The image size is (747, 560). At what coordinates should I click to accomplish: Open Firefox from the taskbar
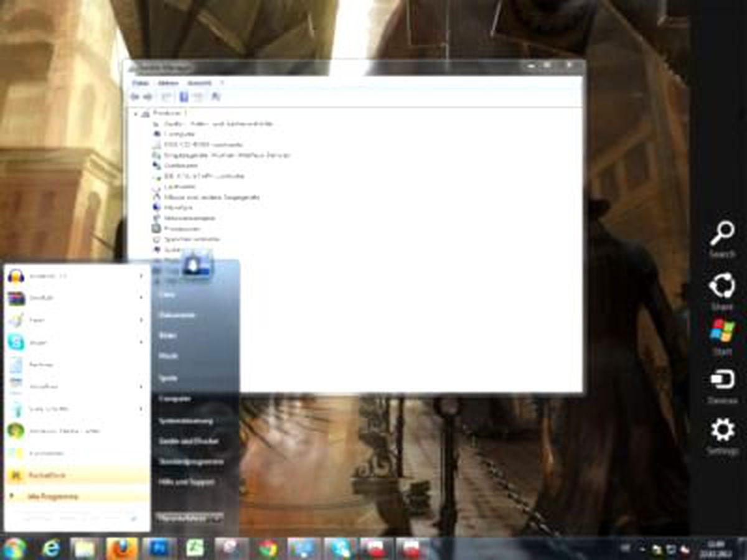point(121,548)
